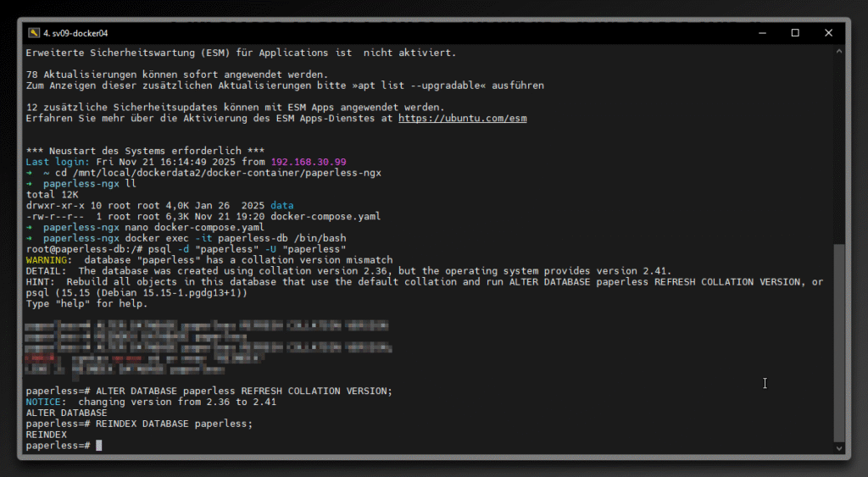Open the https://ubuntu.com/esm link
The image size is (868, 477).
[x=462, y=119]
